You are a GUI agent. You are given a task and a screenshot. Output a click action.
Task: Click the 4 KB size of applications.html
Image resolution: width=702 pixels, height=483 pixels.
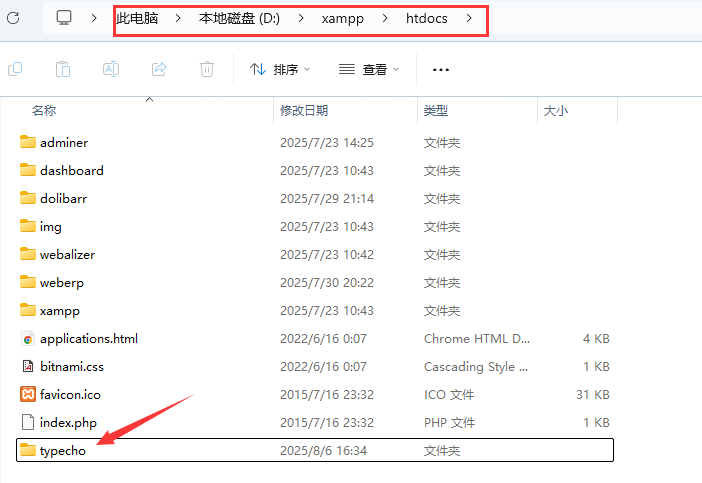tap(596, 338)
